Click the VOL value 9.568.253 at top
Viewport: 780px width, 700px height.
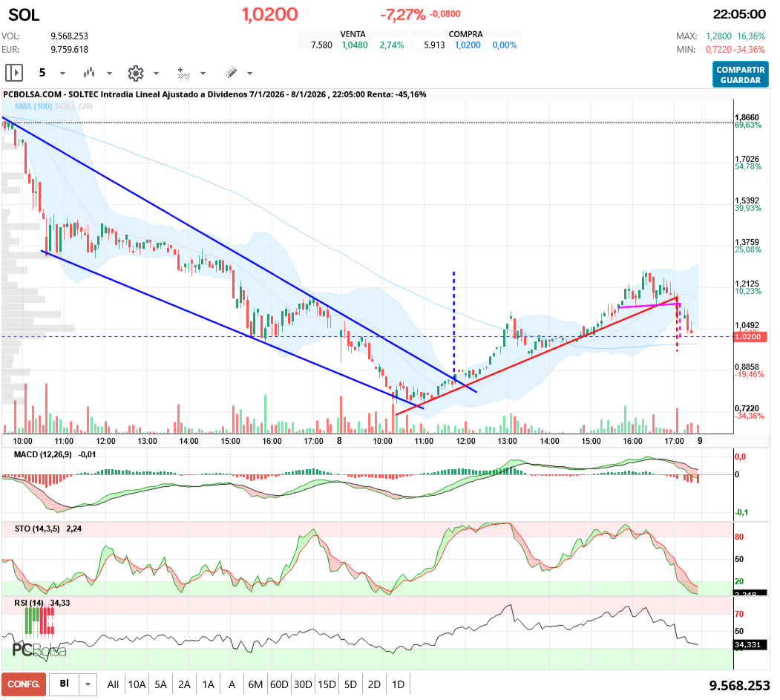click(x=69, y=36)
